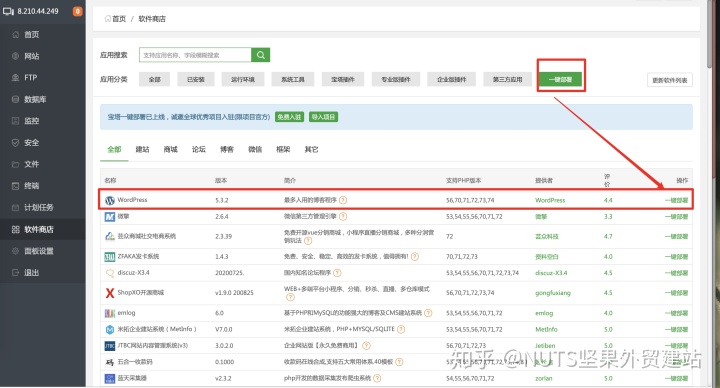The width and height of the screenshot is (720, 388).
Task: Click the 微擎 app icon
Action: click(110, 216)
